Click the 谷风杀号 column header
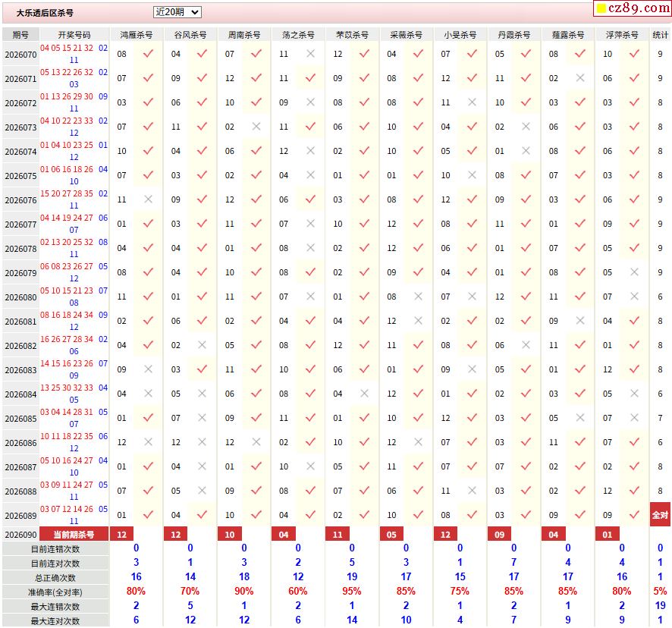The image size is (672, 628). 190,35
